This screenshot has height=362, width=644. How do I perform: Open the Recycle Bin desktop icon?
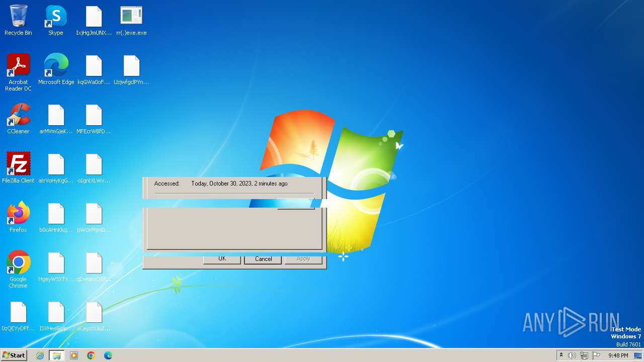pos(18,21)
